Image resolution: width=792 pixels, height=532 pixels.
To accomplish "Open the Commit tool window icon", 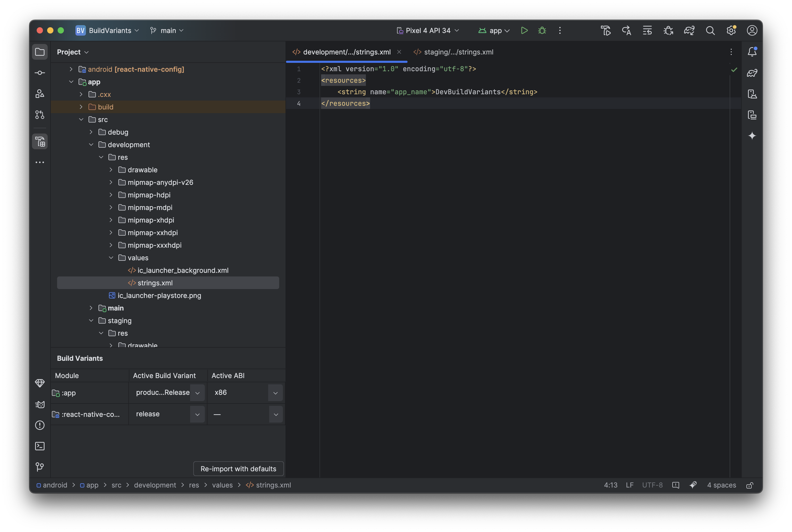I will pos(40,73).
